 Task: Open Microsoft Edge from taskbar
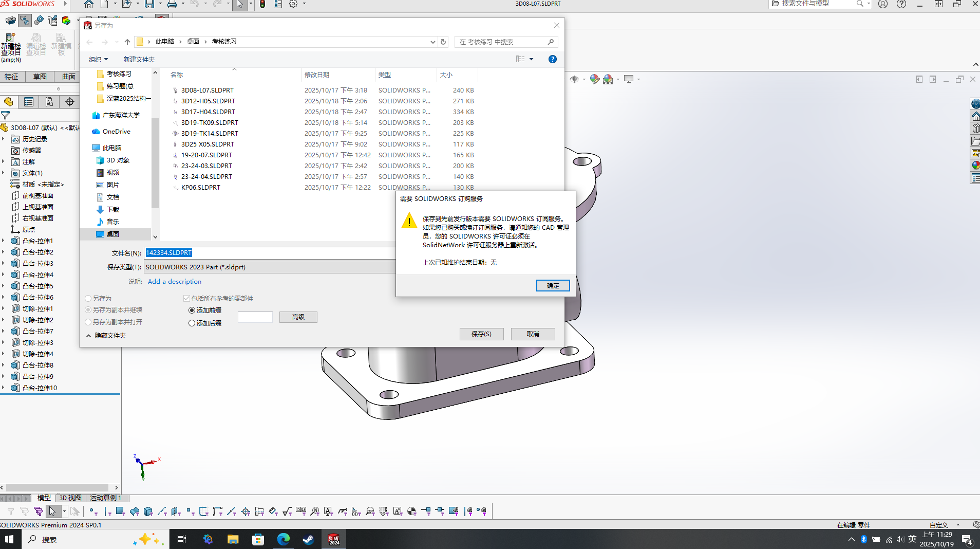[284, 539]
